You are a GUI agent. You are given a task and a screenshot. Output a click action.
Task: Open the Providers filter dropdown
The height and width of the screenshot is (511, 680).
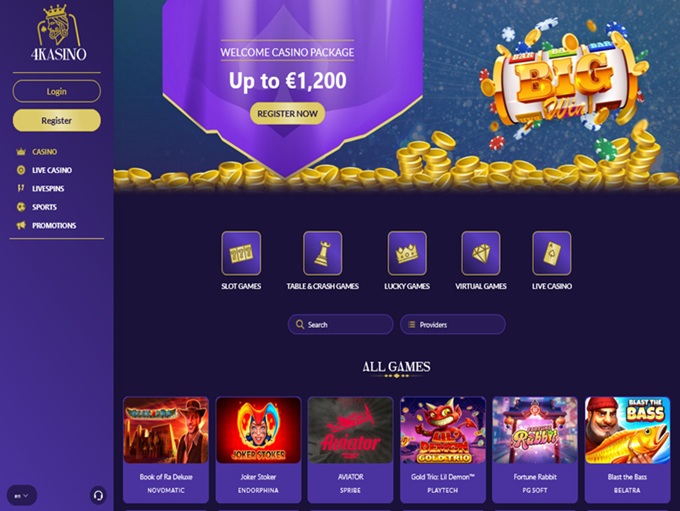[x=453, y=324]
